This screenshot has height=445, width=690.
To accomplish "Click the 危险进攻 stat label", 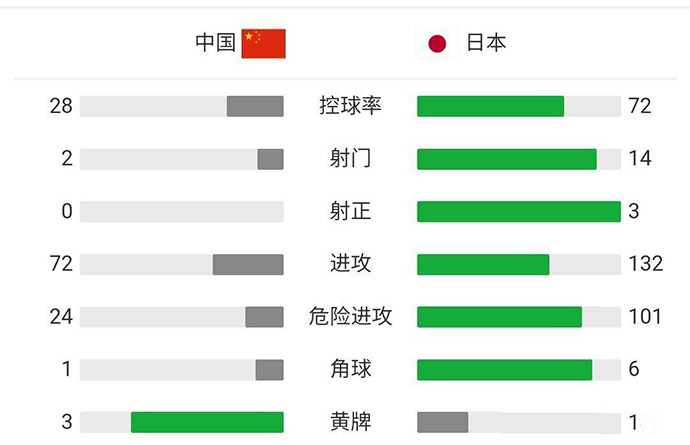I will [350, 317].
